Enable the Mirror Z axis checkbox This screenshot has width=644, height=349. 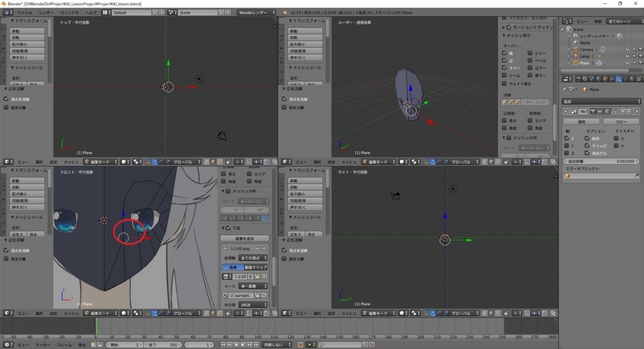point(567,153)
